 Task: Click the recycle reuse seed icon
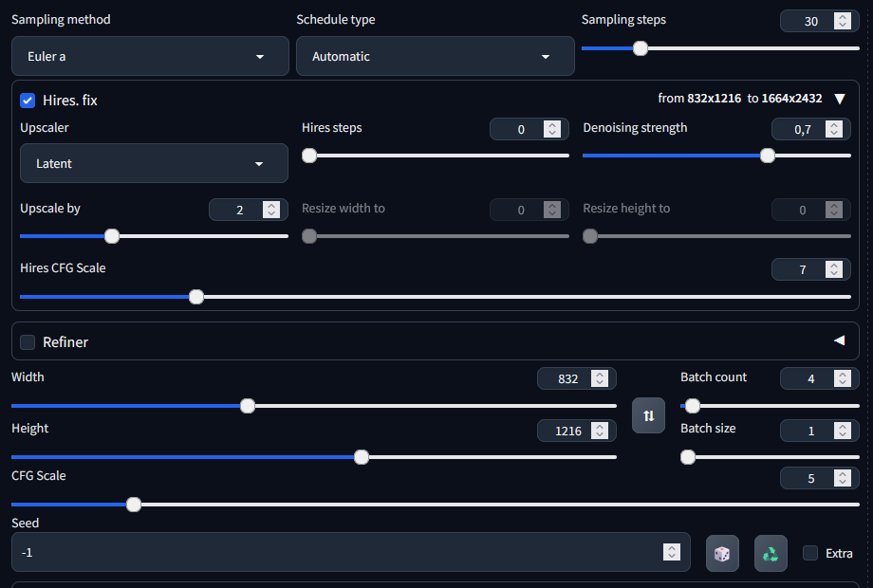(x=771, y=554)
